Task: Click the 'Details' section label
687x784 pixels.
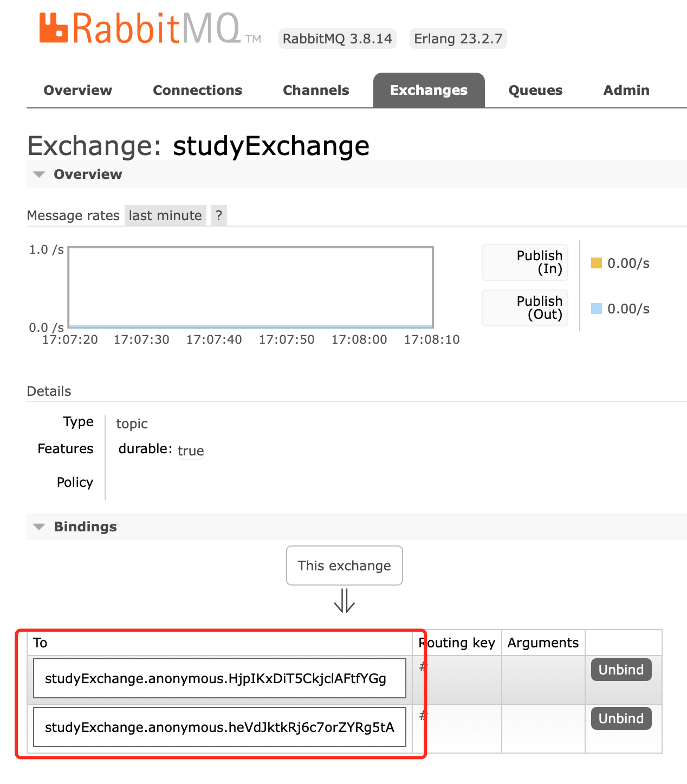Action: coord(49,391)
